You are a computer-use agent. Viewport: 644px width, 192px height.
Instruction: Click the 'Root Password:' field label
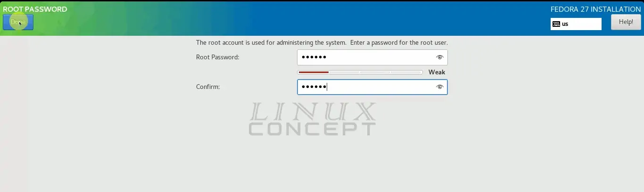218,57
